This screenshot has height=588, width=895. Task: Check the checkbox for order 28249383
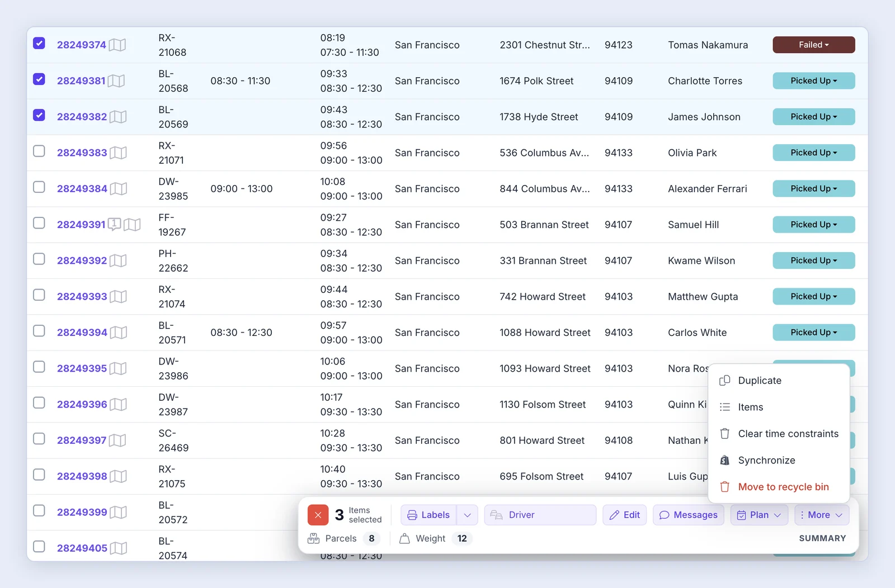click(x=39, y=151)
